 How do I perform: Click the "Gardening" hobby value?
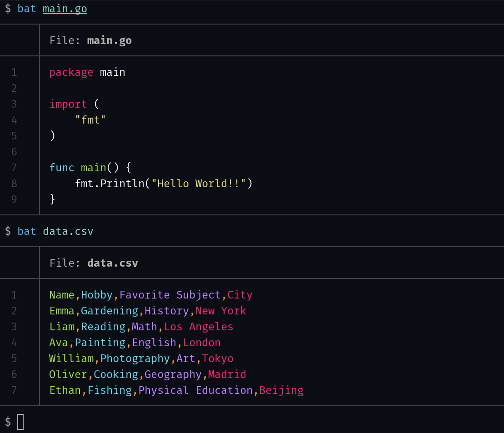110,311
